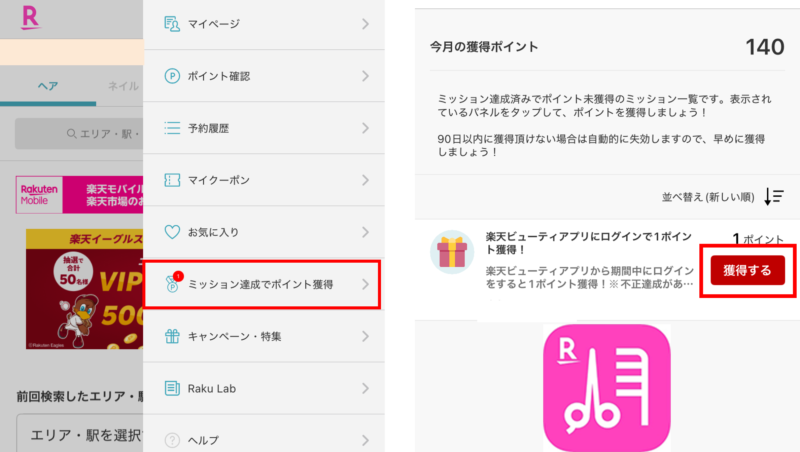
Task: Tap the エリア・駅 search field
Action: (x=79, y=134)
